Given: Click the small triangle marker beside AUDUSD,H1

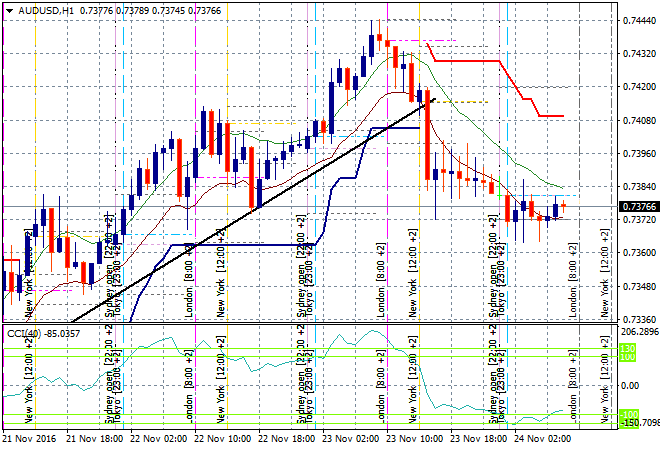Looking at the screenshot, I should click(10, 10).
